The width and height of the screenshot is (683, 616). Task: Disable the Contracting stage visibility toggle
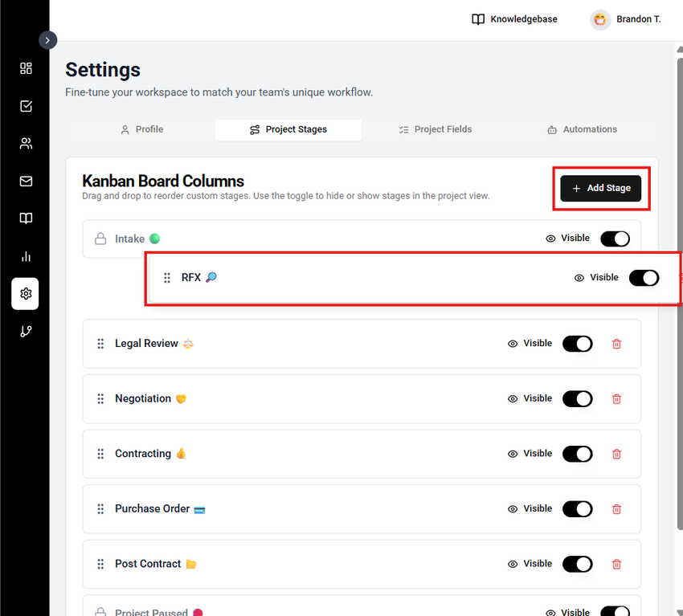(x=577, y=454)
